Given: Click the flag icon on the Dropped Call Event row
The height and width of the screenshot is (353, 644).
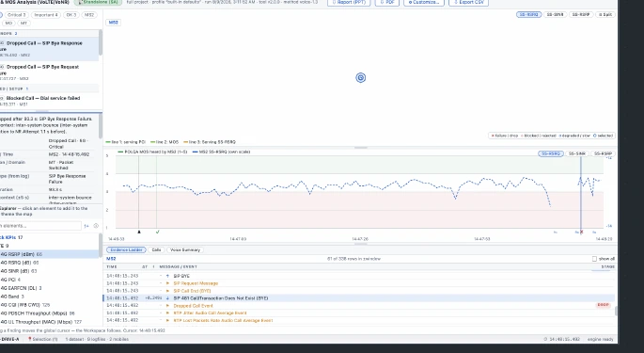Looking at the screenshot, I should point(167,306).
